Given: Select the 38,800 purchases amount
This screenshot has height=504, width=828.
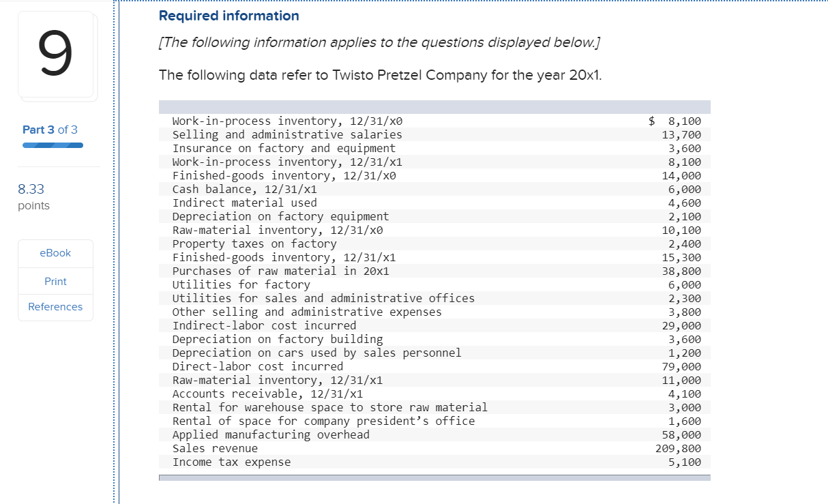Looking at the screenshot, I should coord(681,271).
